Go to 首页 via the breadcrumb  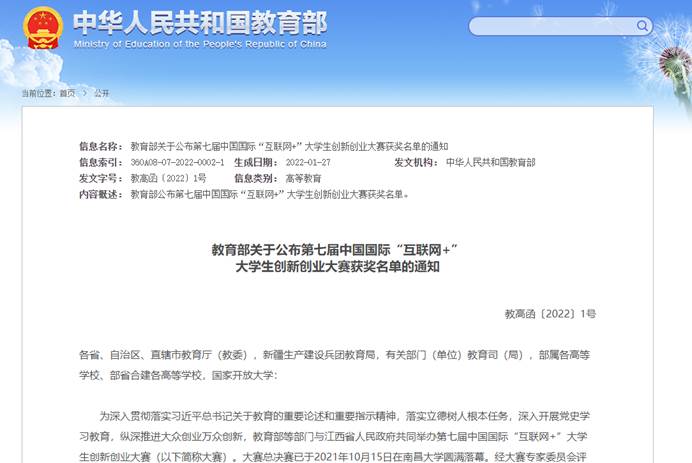66,93
